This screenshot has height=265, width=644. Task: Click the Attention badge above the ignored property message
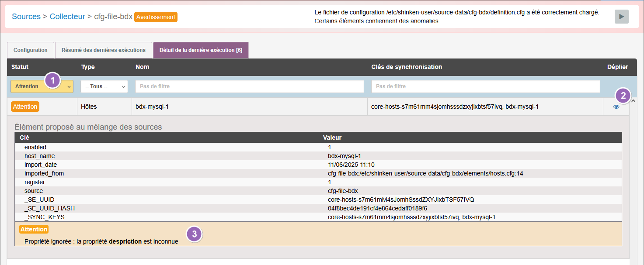coord(34,229)
